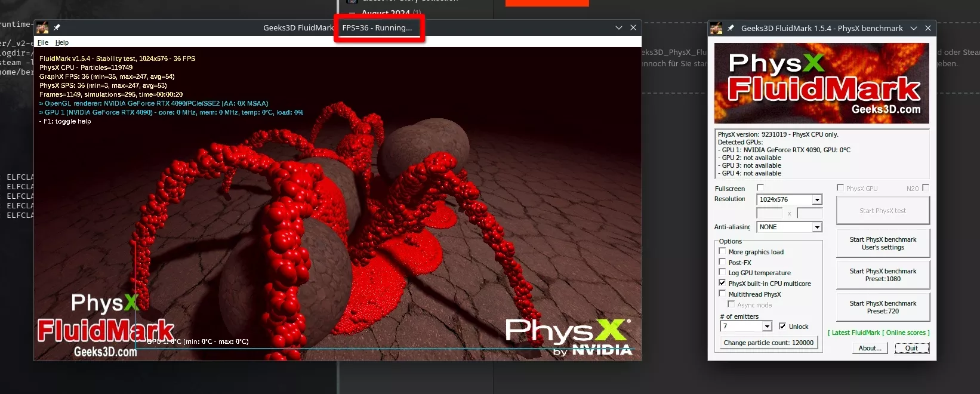Viewport: 980px width, 394px height.
Task: Click the 'Options' group label
Action: (x=731, y=241)
